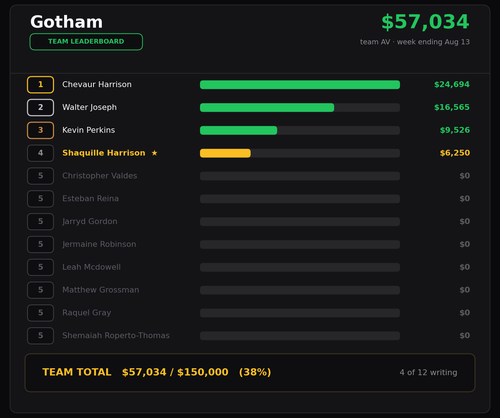Click rank badge 1 for Chevaur Harrison
The image size is (500, 418).
(40, 85)
